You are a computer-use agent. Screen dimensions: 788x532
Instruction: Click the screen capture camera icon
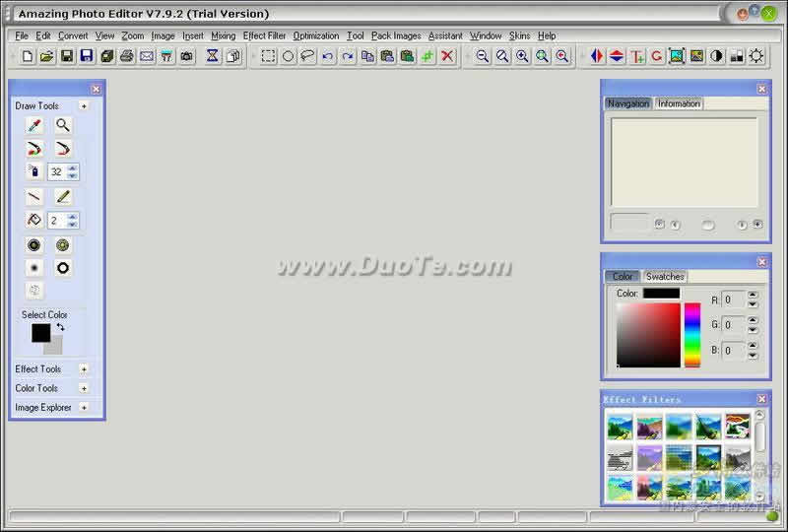point(187,56)
